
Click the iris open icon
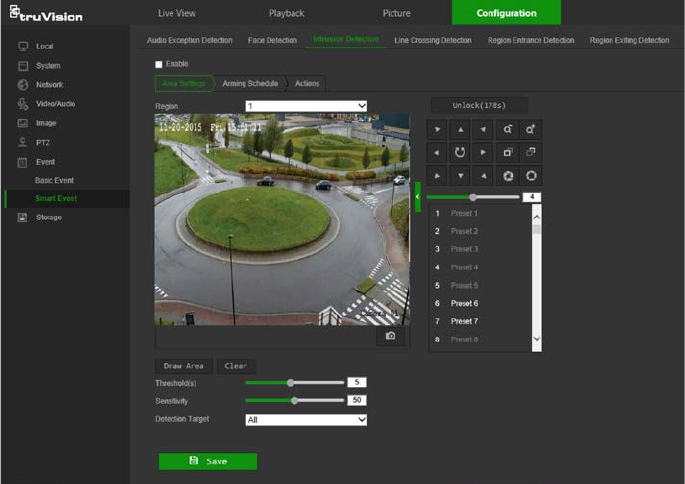531,176
